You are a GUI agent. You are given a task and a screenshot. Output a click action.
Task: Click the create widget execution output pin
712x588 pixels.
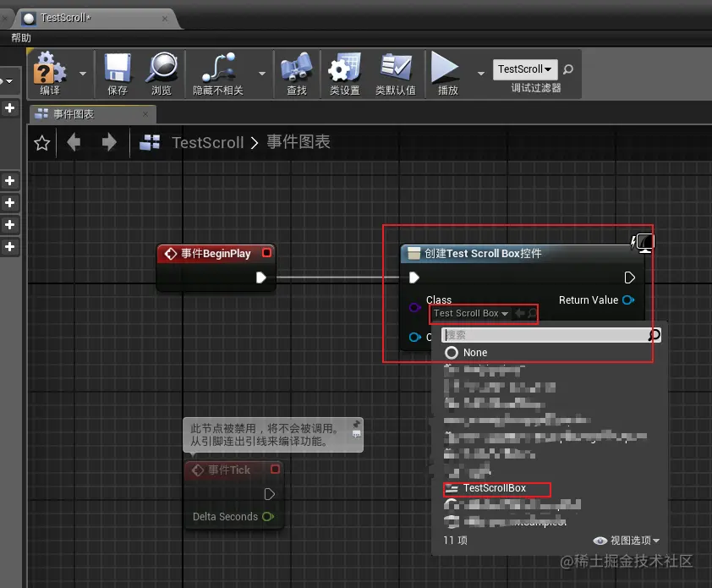[x=629, y=278]
